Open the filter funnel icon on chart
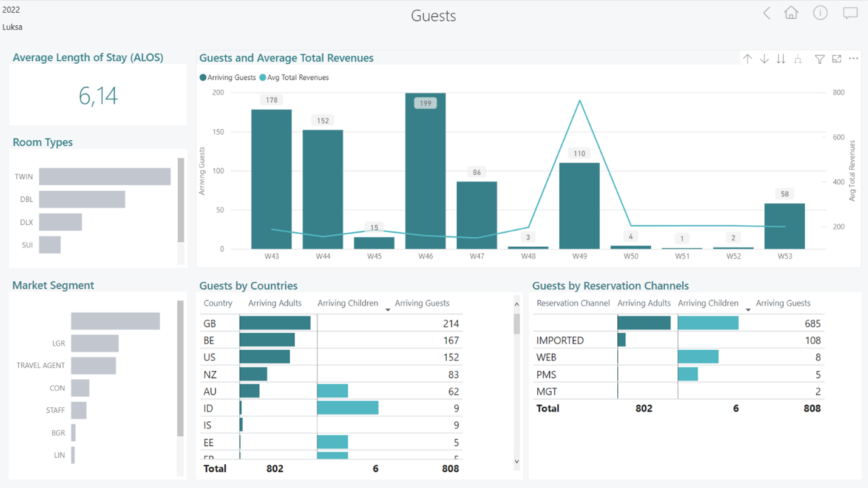The height and width of the screenshot is (488, 868). click(819, 59)
